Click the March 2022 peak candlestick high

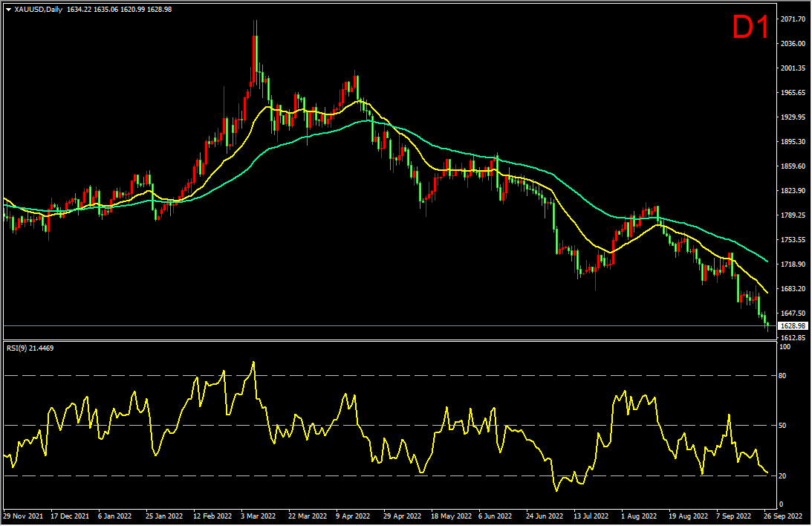click(256, 22)
